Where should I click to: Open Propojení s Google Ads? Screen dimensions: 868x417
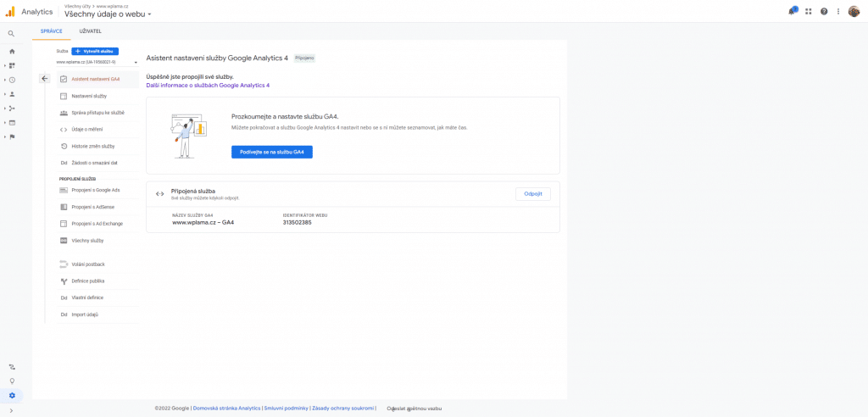98,190
